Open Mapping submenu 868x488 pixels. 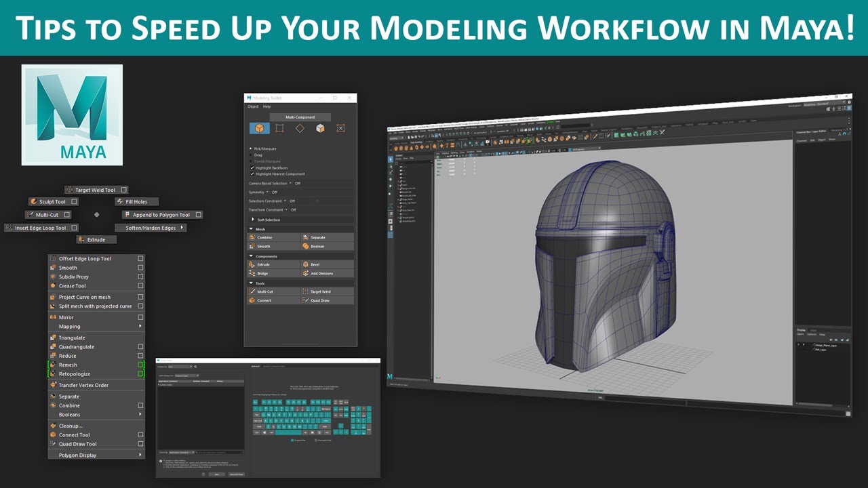[x=96, y=326]
